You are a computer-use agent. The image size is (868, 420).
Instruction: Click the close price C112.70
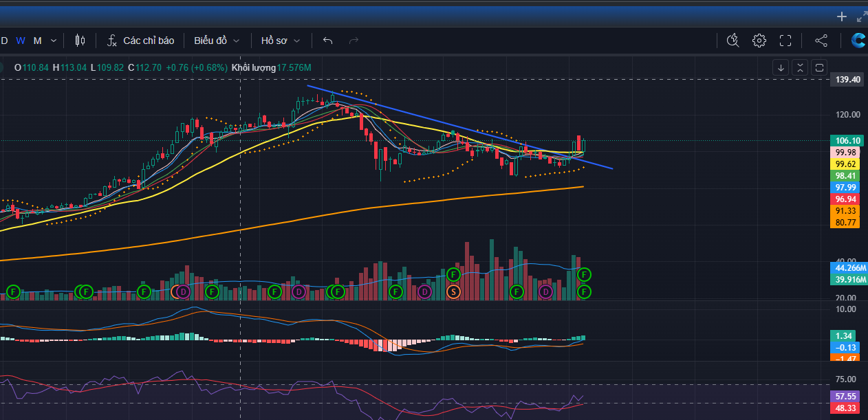(x=144, y=67)
